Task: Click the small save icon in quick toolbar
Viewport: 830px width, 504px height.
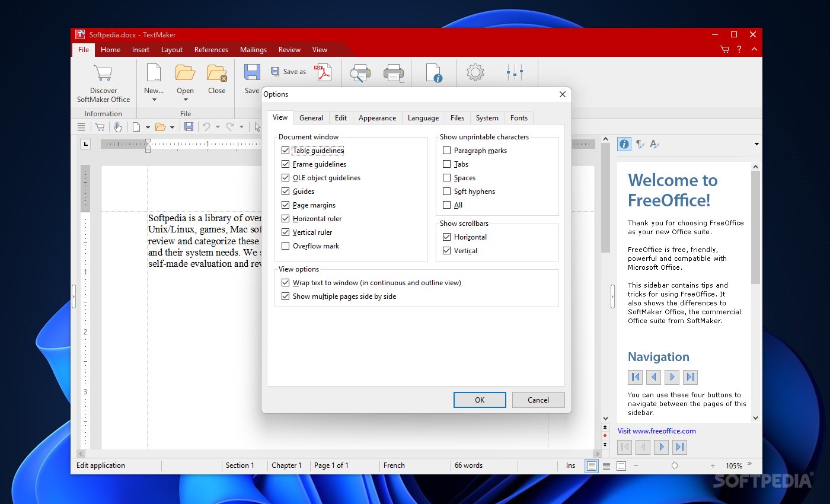Action: tap(189, 127)
